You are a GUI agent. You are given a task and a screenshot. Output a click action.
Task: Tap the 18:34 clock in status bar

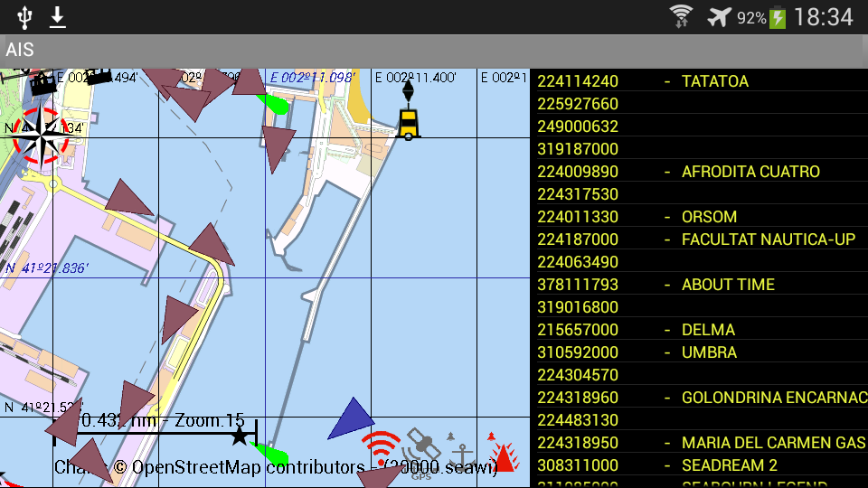click(x=823, y=17)
